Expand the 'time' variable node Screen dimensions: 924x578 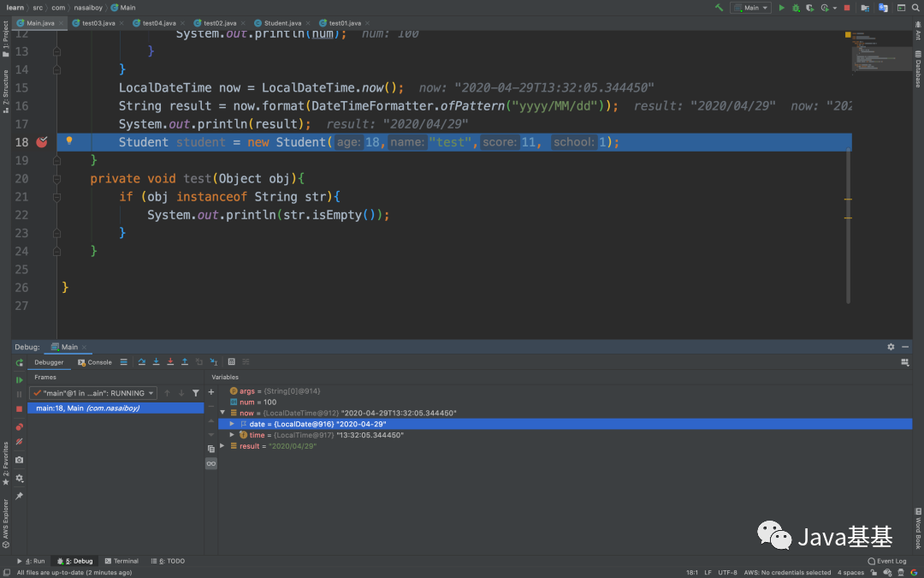(x=232, y=435)
